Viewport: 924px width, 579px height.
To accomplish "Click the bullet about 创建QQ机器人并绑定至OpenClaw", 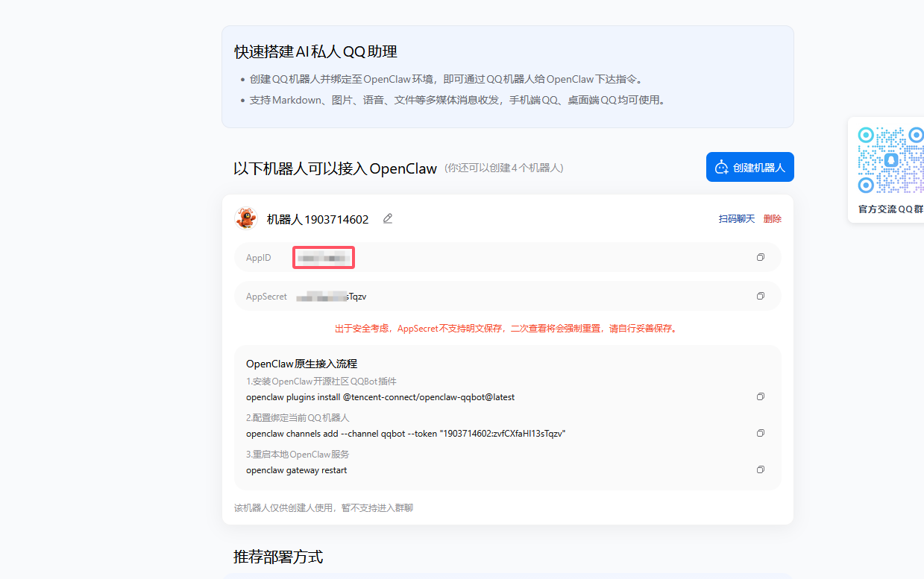I will pos(446,79).
